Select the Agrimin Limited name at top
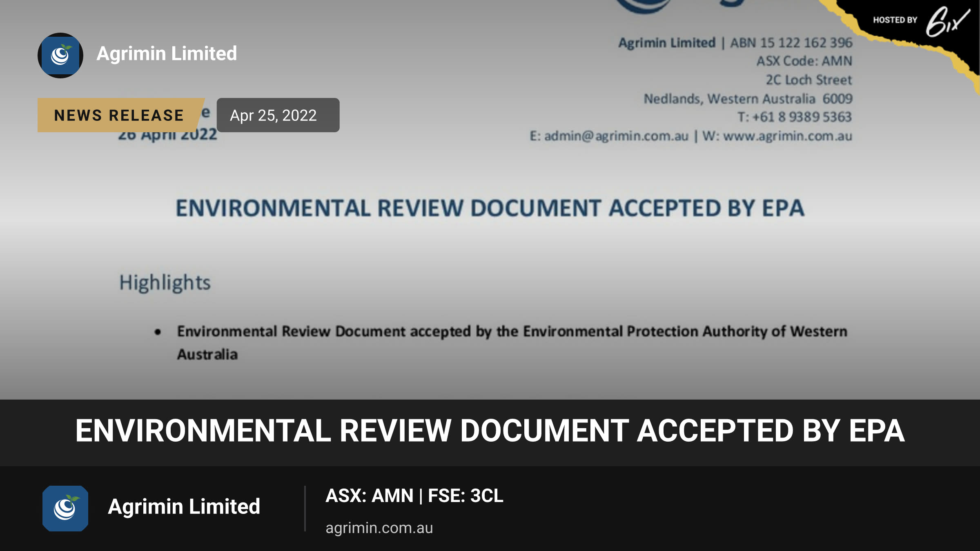Screen dimensions: 980x551 167,53
